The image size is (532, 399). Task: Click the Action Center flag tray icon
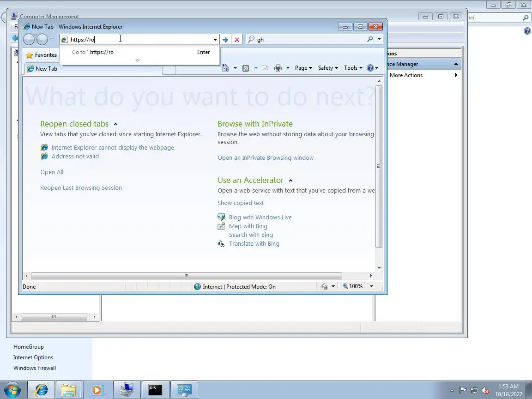463,391
